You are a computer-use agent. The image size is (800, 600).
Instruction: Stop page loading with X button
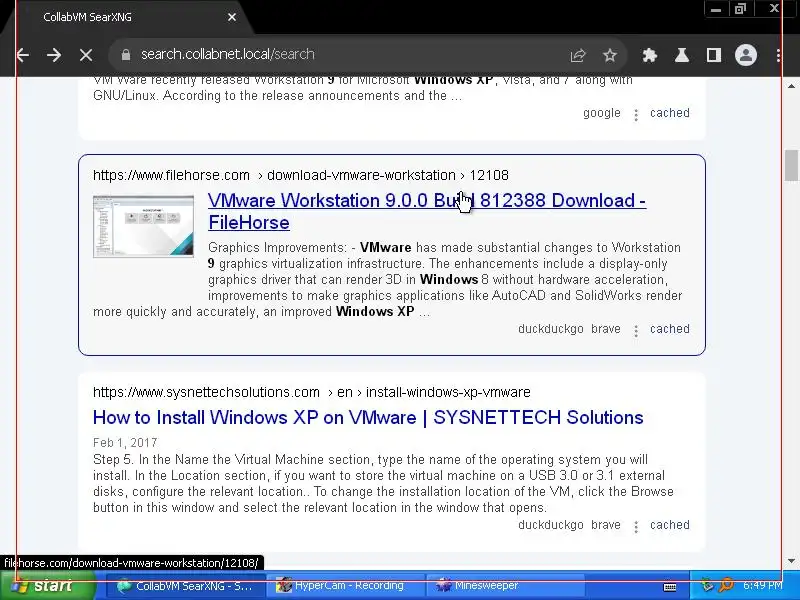[x=86, y=55]
